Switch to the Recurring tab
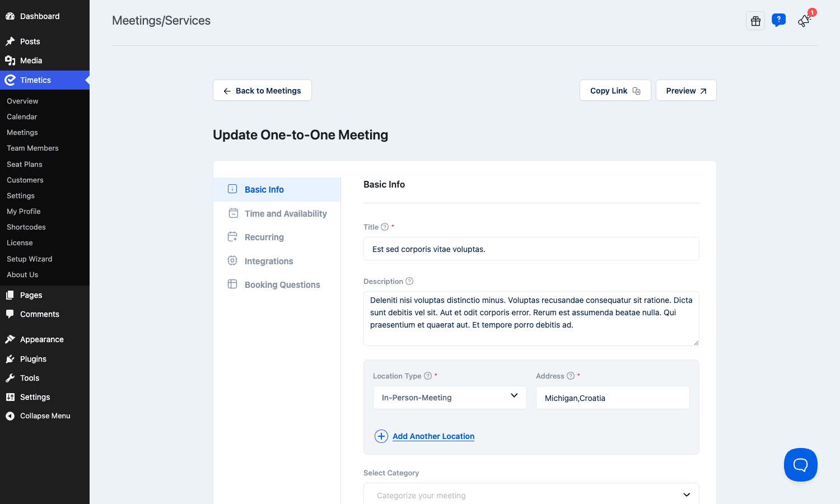The width and height of the screenshot is (840, 504). (277, 237)
